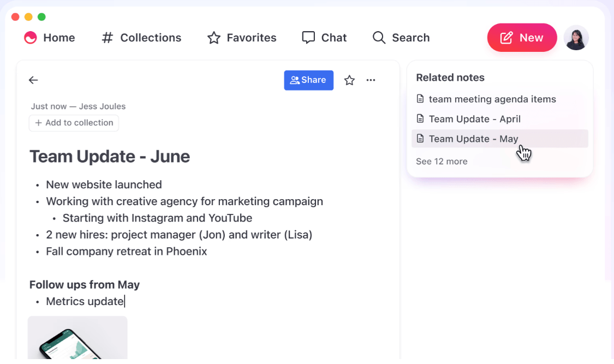This screenshot has width=614, height=364.
Task: Click the Metrics update bullet
Action: 85,301
